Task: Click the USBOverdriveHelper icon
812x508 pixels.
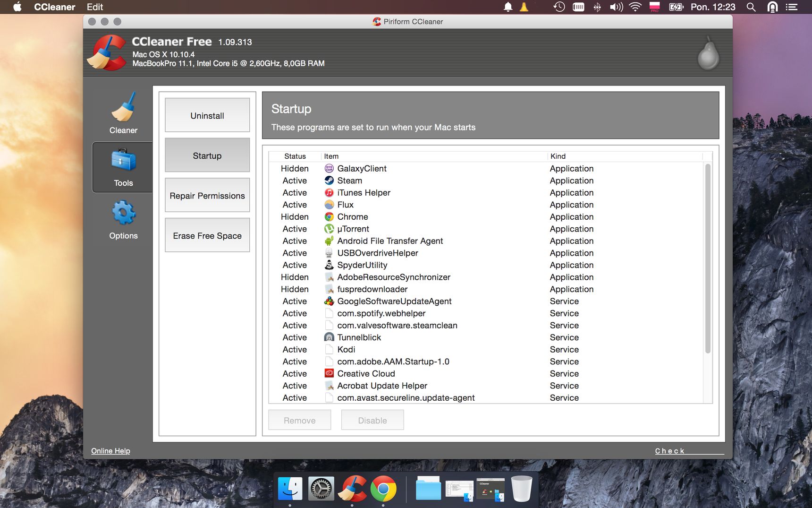Action: click(x=329, y=253)
